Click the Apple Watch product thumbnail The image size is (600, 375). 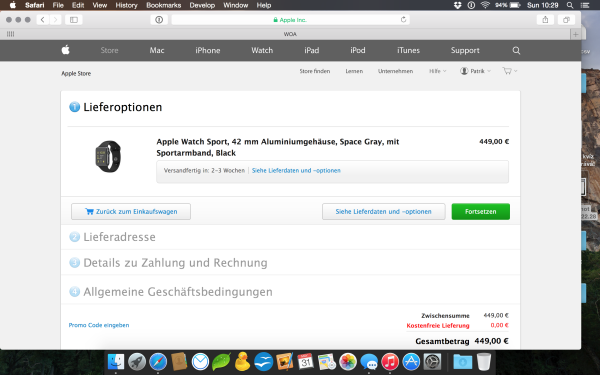pyautogui.click(x=108, y=157)
